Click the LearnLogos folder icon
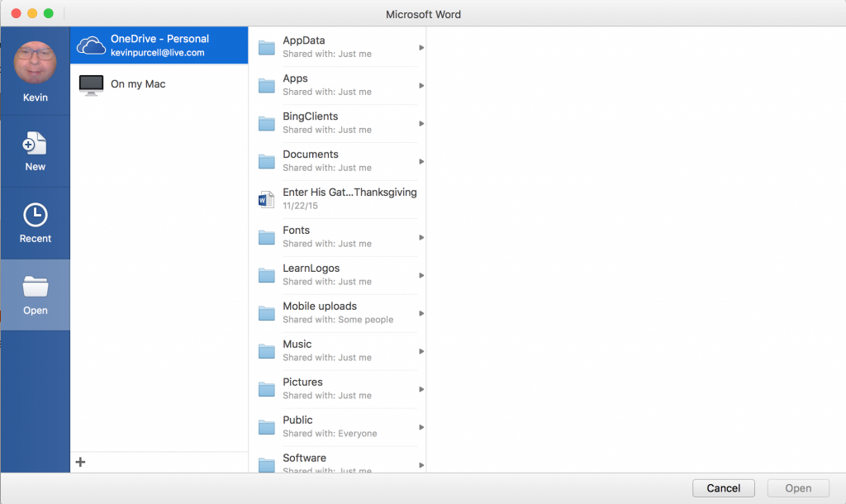The width and height of the screenshot is (846, 504). 267,276
